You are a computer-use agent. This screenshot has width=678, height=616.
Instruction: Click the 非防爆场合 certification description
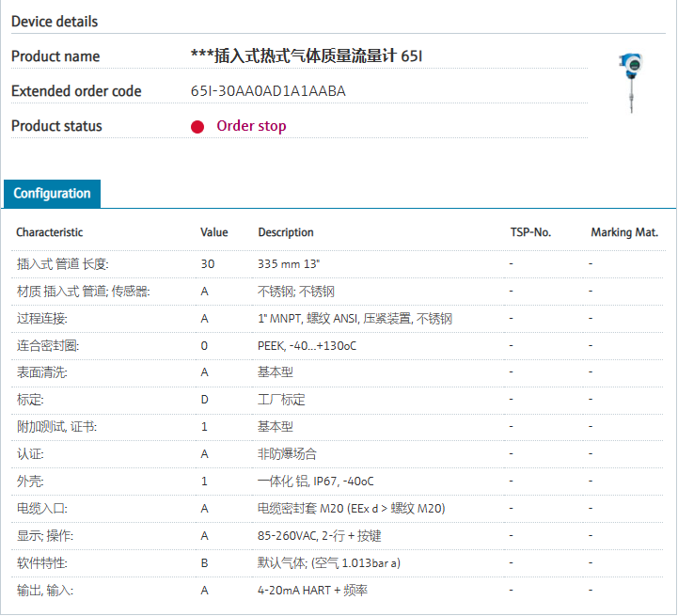(x=287, y=454)
